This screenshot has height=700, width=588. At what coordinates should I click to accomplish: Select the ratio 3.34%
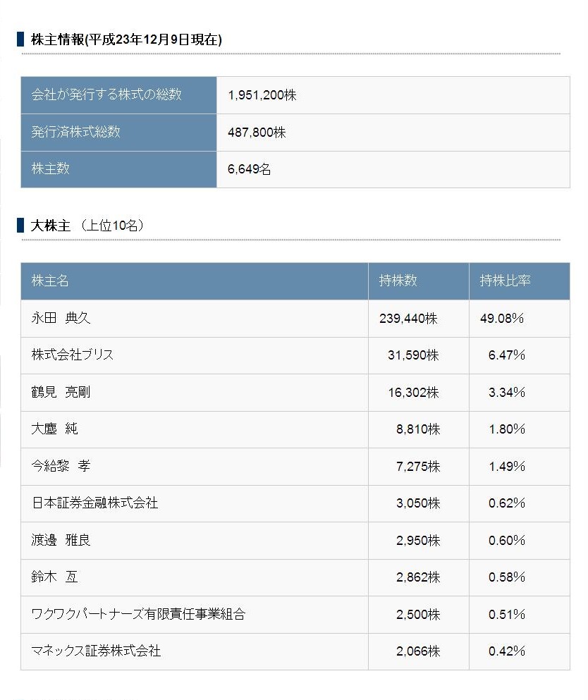click(507, 393)
